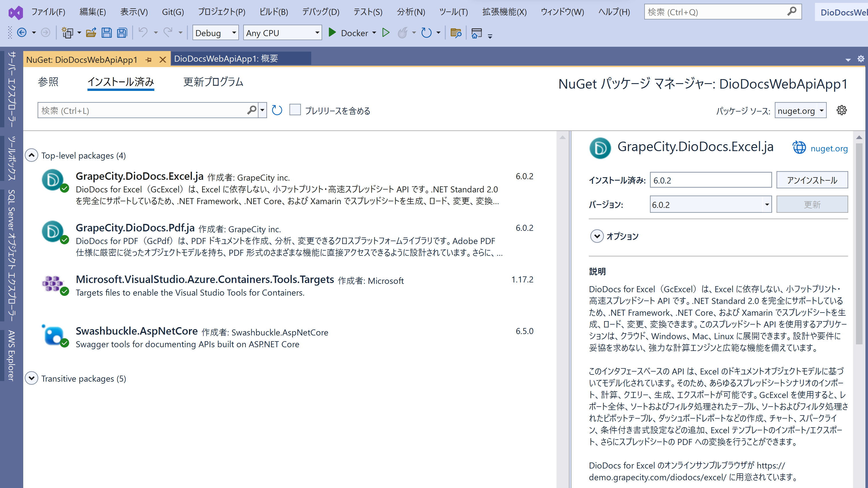Expand the Options section
This screenshot has height=488, width=868.
tap(597, 236)
